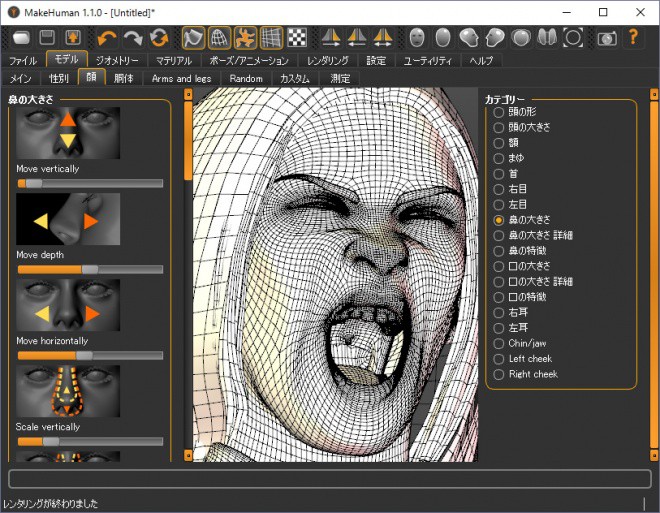Screen dimensions: 660x513
Task: Switch to top head view icon
Action: point(521,38)
